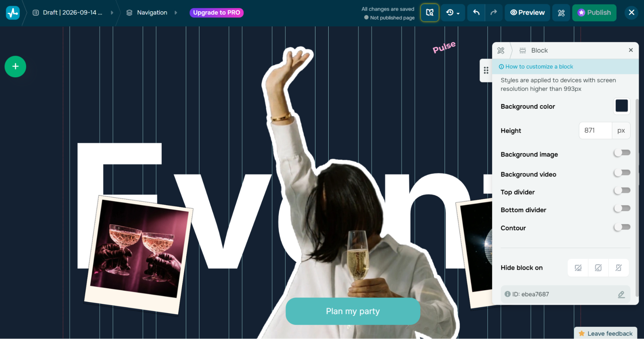This screenshot has width=644, height=339.
Task: Click the Draft page list icon
Action: (x=36, y=13)
